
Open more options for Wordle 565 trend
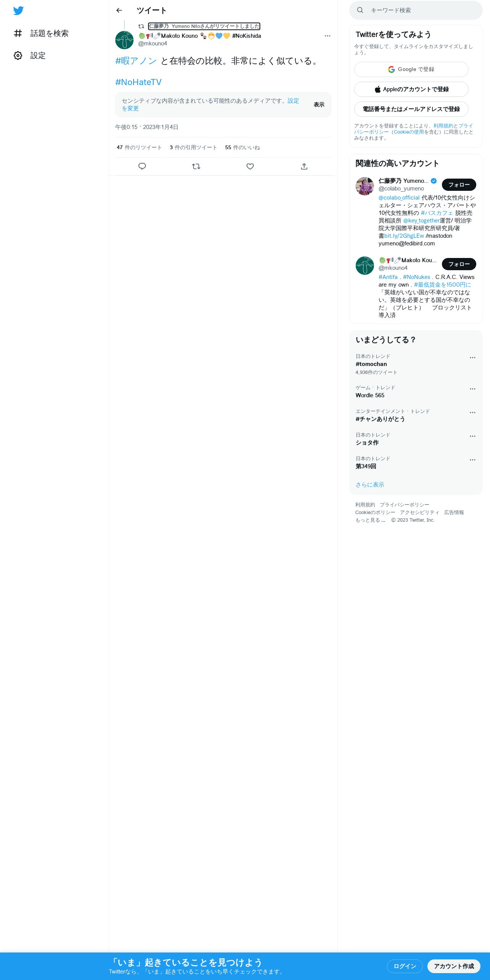pos(472,389)
